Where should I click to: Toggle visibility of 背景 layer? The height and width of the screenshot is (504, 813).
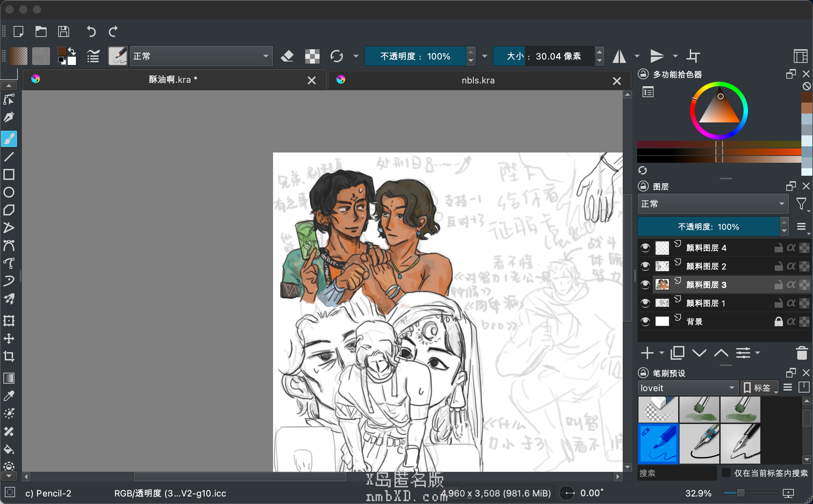(645, 321)
